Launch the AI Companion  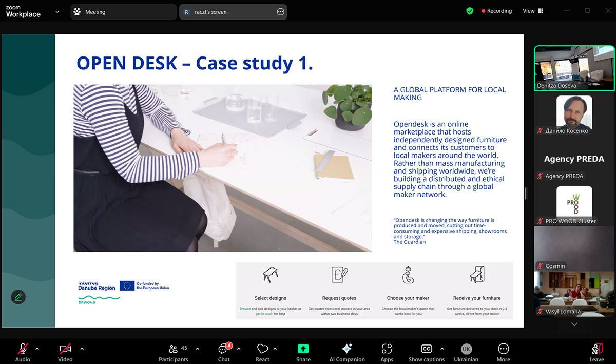347,352
